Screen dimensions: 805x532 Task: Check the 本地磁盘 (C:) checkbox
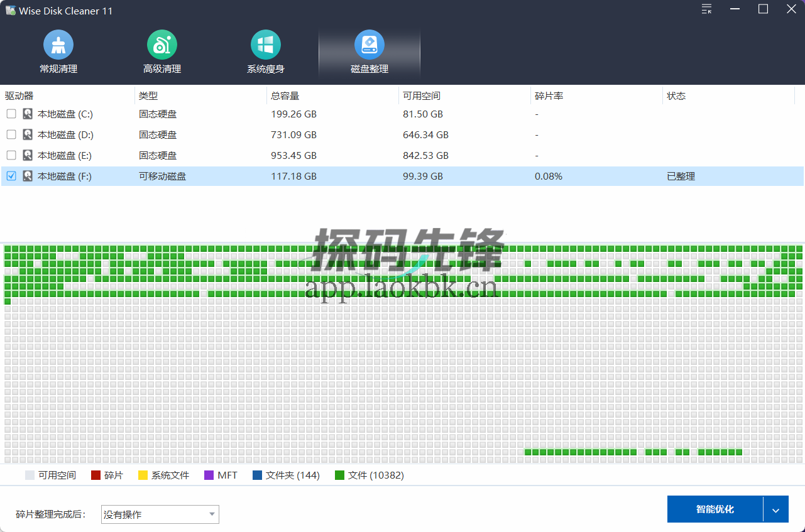point(11,114)
